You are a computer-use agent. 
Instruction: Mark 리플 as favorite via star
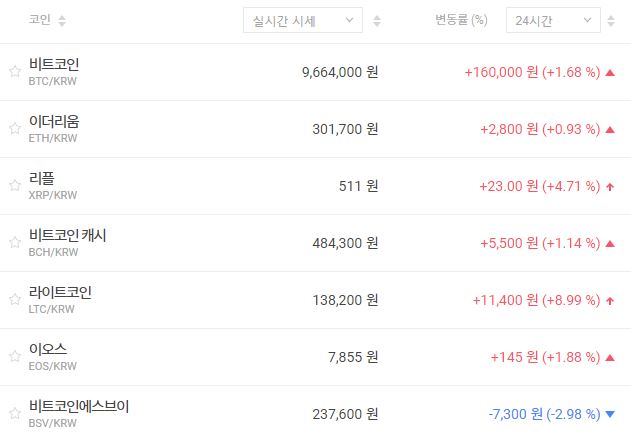(14, 185)
